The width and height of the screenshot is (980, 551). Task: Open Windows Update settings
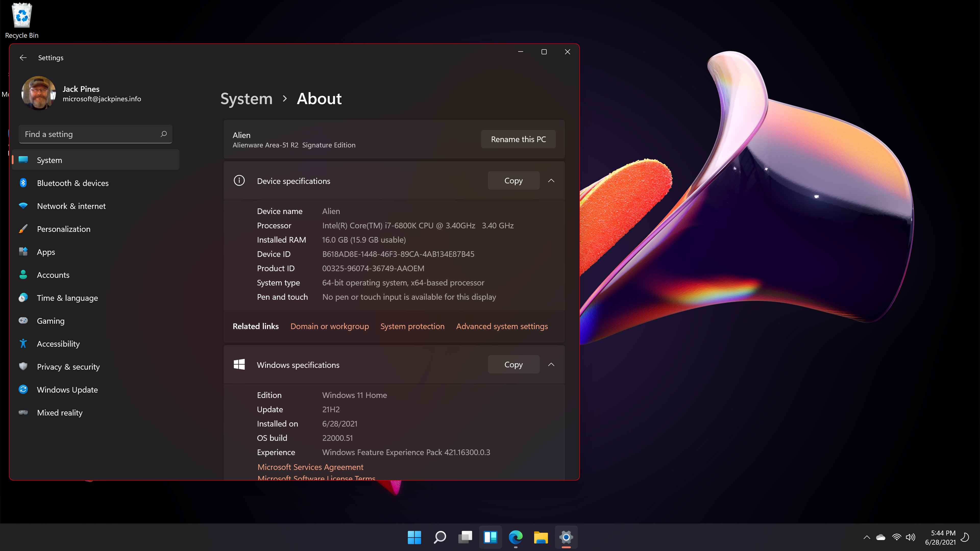[67, 389]
